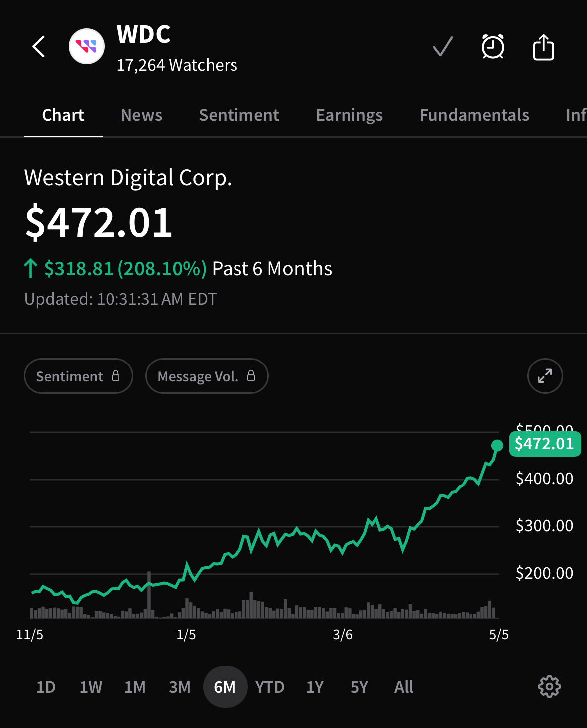Viewport: 587px width, 728px height.
Task: Enable the locked Message Vol. overlay
Action: [207, 376]
